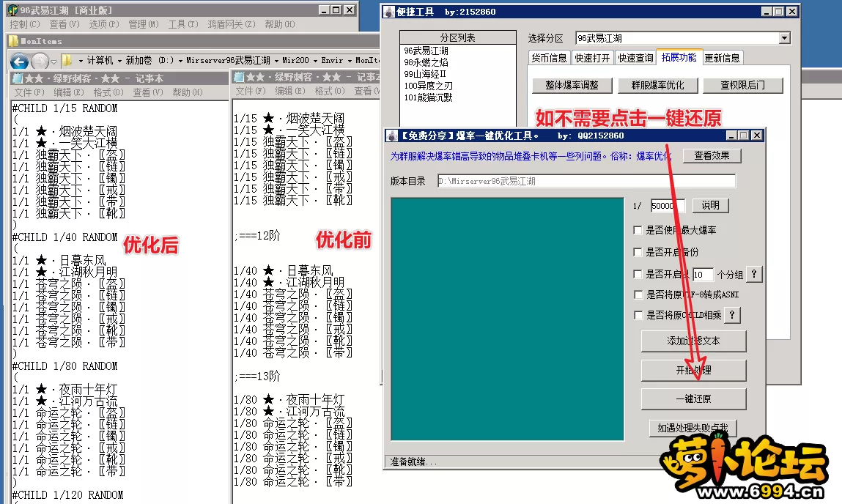Switch to 货币信息 tab
The height and width of the screenshot is (504, 842).
click(x=549, y=58)
